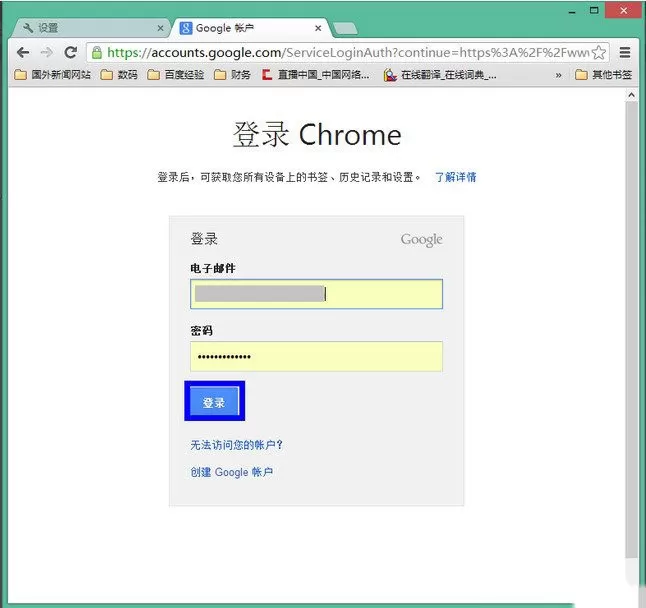Select the Google 帐户 tab
This screenshot has width=646, height=608.
coord(250,28)
